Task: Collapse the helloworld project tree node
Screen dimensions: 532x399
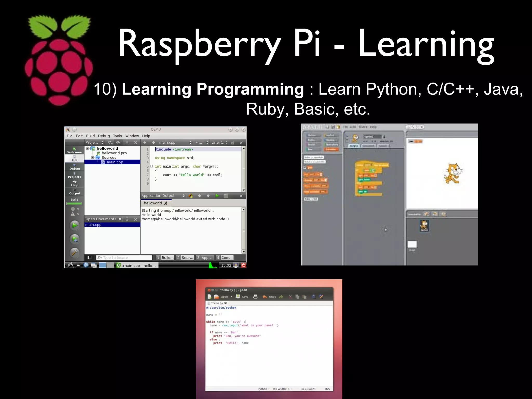Action: tap(88, 148)
